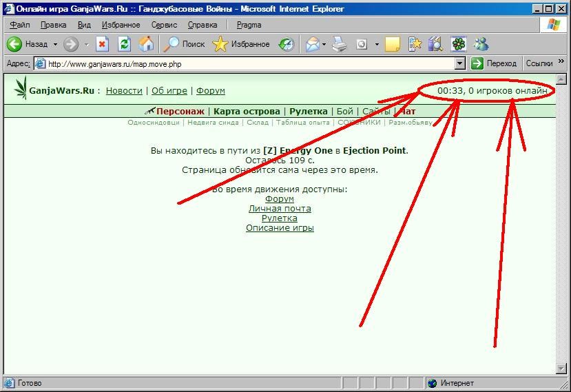Open the header Форум link
This screenshot has height=392, width=571.
pyautogui.click(x=211, y=91)
